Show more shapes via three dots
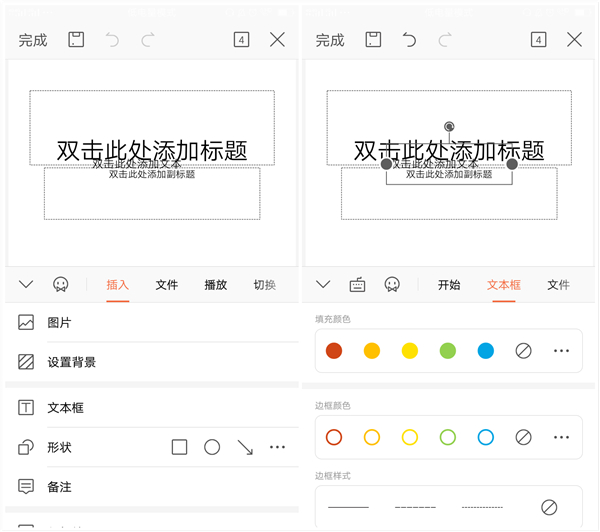The image size is (600, 532). pos(277,447)
